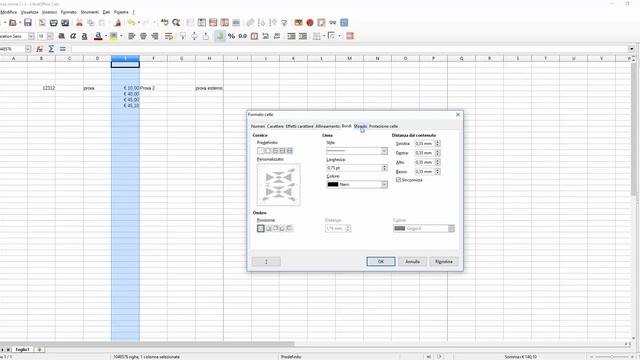Switch to the Carattere tab
This screenshot has width=640, height=360.
click(275, 126)
